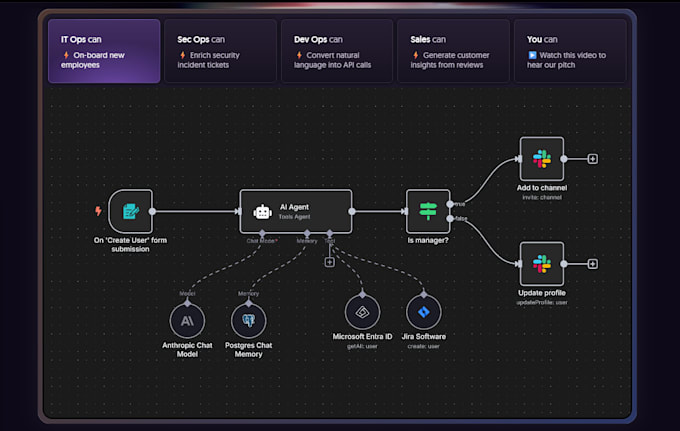Viewport: 680px width, 431px height.
Task: Click the 'Create User' form trigger node
Action: coord(131,211)
